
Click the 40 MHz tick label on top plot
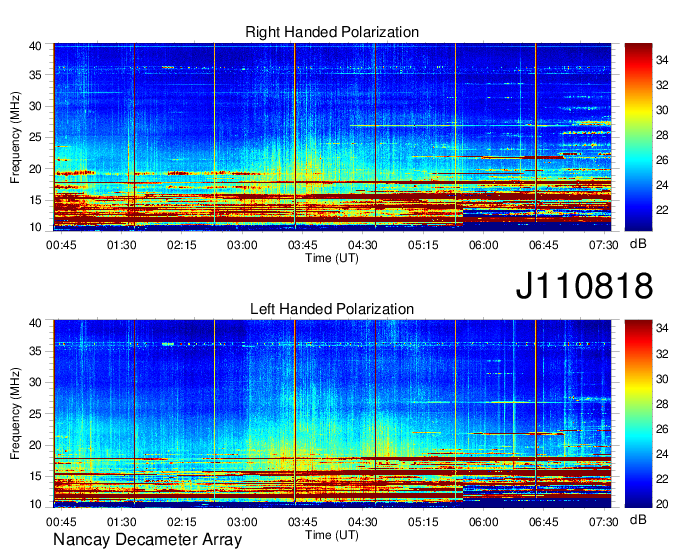(35, 46)
